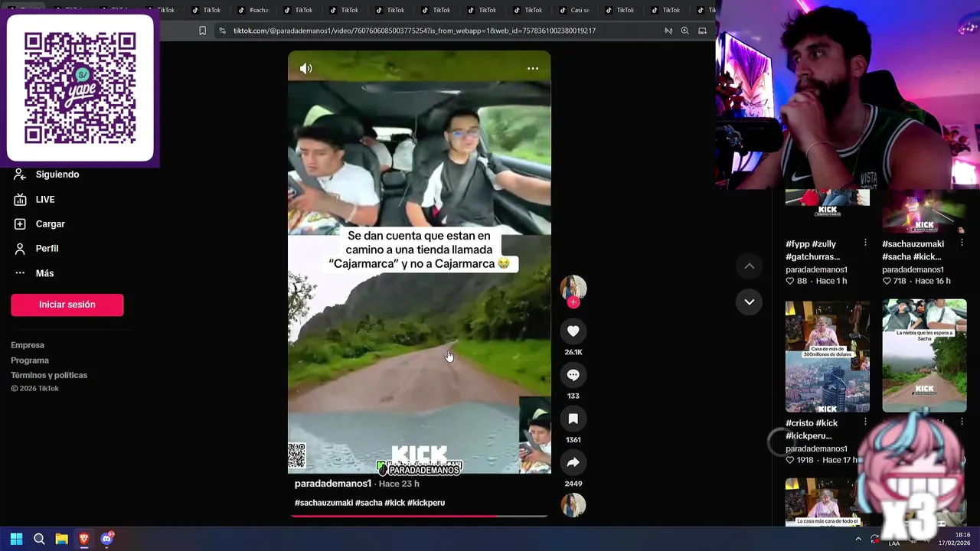This screenshot has width=980, height=551.
Task: Open the #kick hashtag in the caption
Action: click(x=394, y=503)
